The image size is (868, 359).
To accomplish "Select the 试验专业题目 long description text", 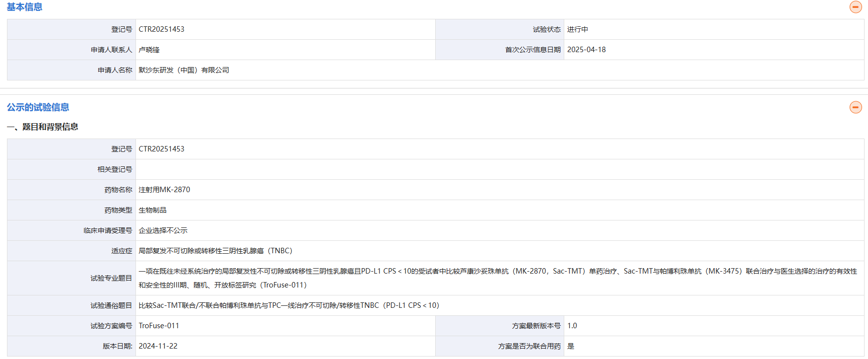I will pos(498,278).
